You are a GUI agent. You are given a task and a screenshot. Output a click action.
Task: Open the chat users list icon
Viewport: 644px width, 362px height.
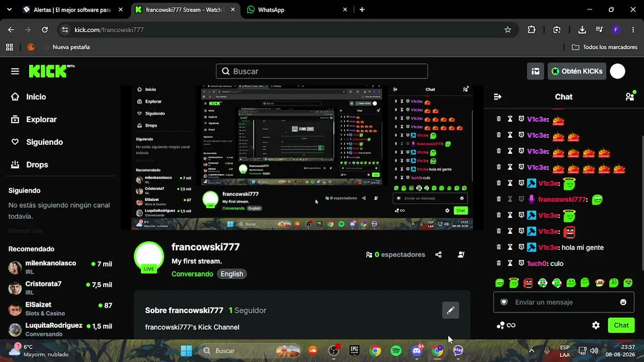(630, 97)
